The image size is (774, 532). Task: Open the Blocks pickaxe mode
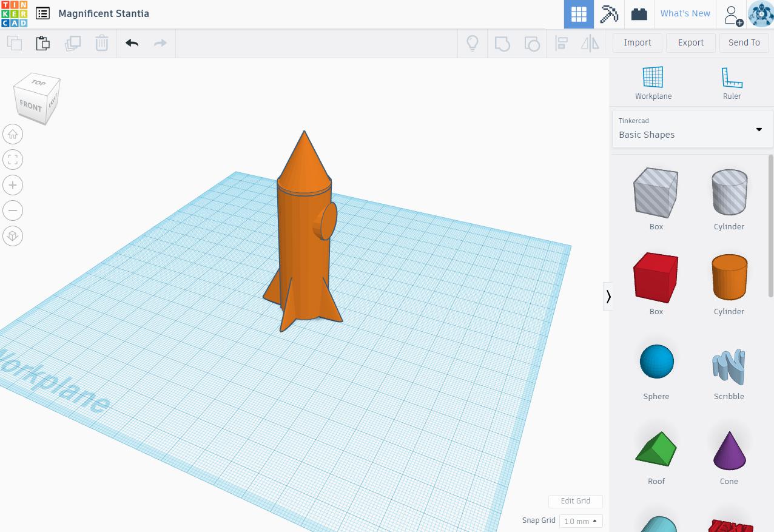pyautogui.click(x=608, y=14)
